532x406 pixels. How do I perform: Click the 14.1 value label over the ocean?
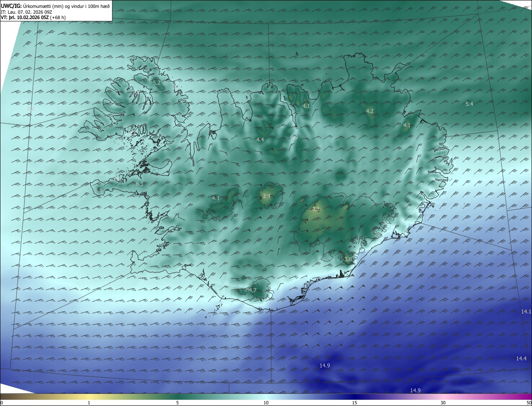click(x=526, y=311)
